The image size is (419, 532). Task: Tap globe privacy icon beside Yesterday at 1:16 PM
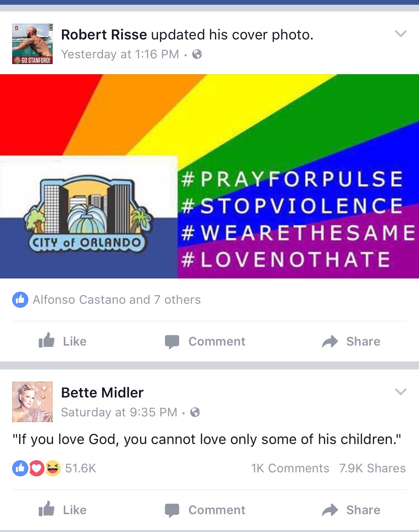[x=197, y=54]
